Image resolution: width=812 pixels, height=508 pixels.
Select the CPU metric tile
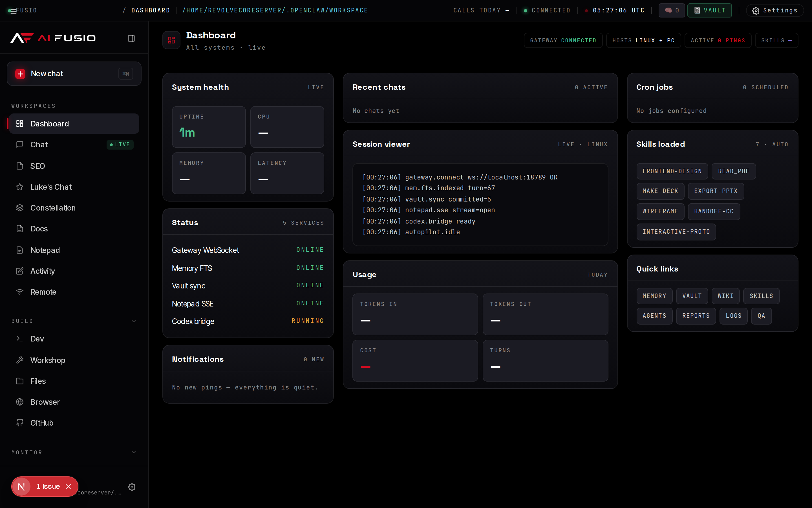point(287,127)
